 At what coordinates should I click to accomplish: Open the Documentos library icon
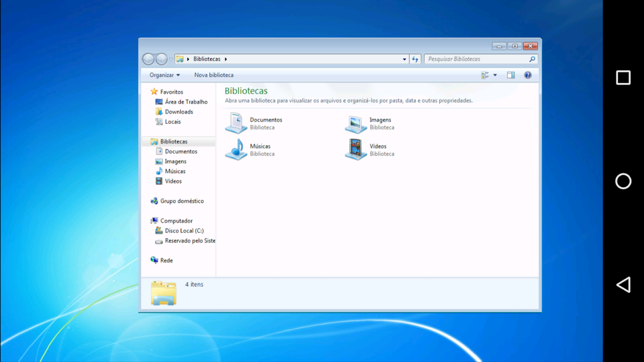click(236, 123)
